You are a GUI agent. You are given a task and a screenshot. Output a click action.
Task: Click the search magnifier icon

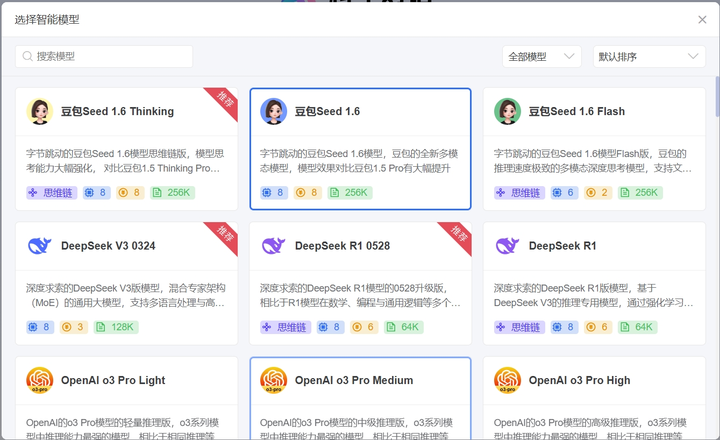pyautogui.click(x=28, y=56)
